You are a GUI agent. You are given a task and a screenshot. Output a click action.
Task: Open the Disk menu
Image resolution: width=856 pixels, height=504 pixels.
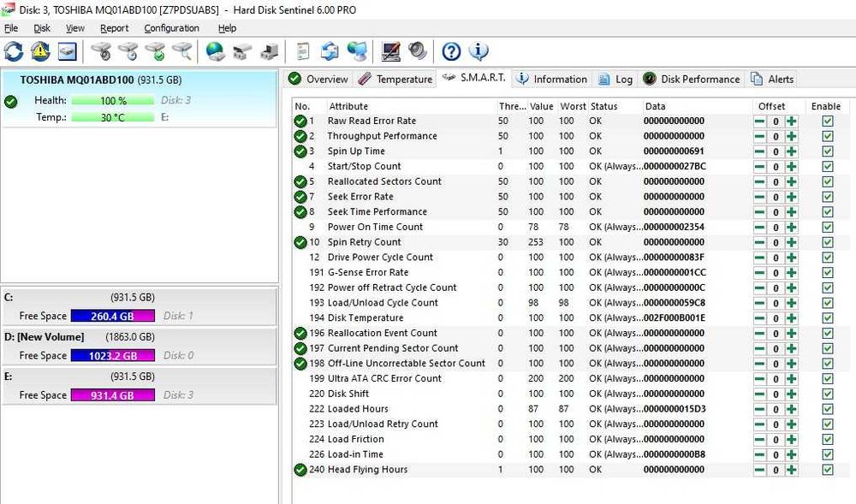(42, 28)
